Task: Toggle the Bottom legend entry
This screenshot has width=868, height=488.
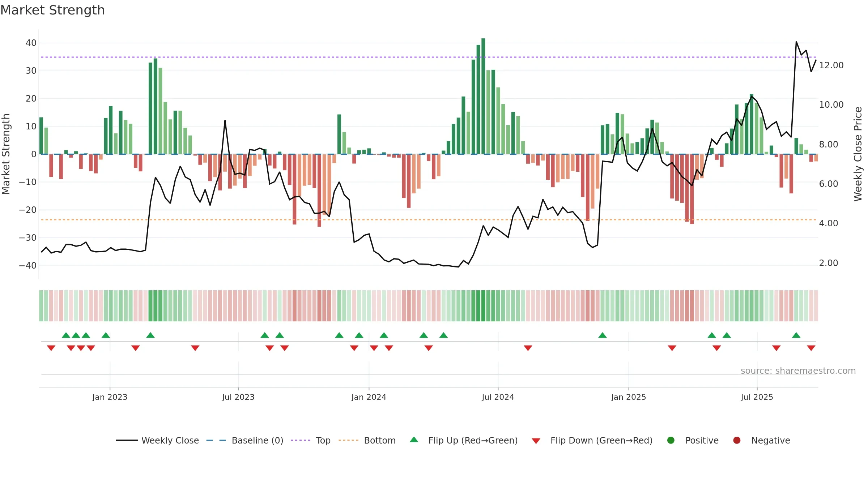Action: (367, 440)
